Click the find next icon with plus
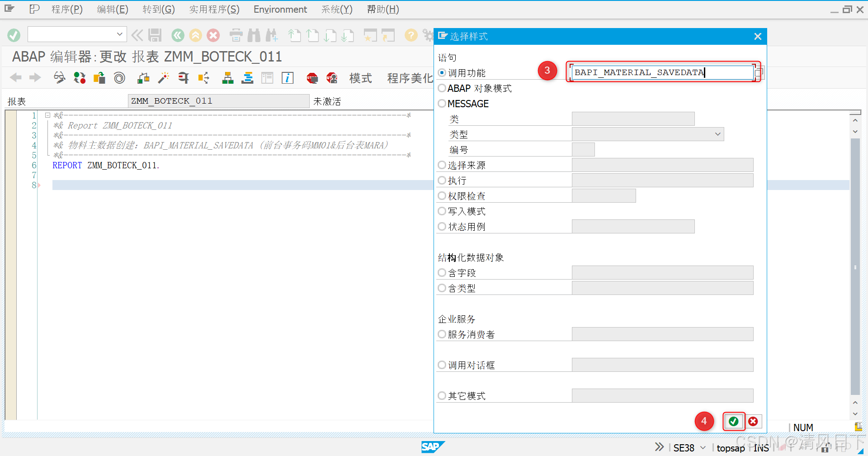The height and width of the screenshot is (456, 868). coord(272,35)
